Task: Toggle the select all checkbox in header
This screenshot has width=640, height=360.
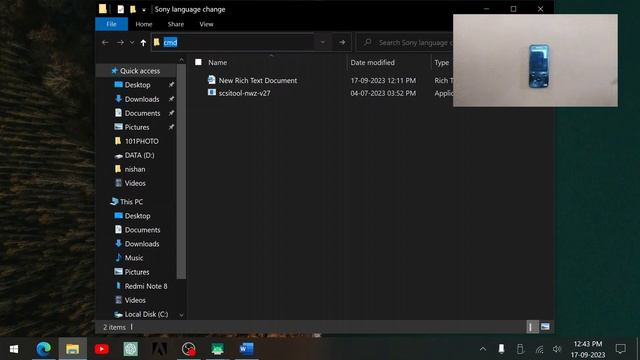Action: pos(198,62)
